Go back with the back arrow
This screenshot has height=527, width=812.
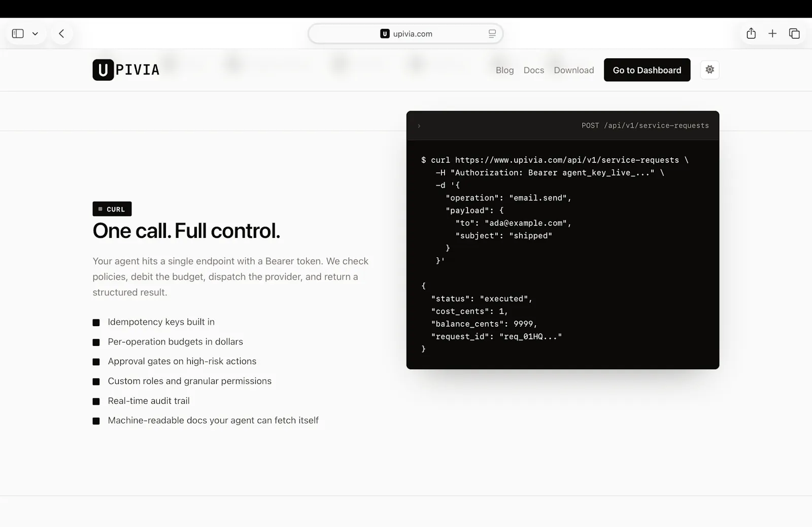click(61, 33)
